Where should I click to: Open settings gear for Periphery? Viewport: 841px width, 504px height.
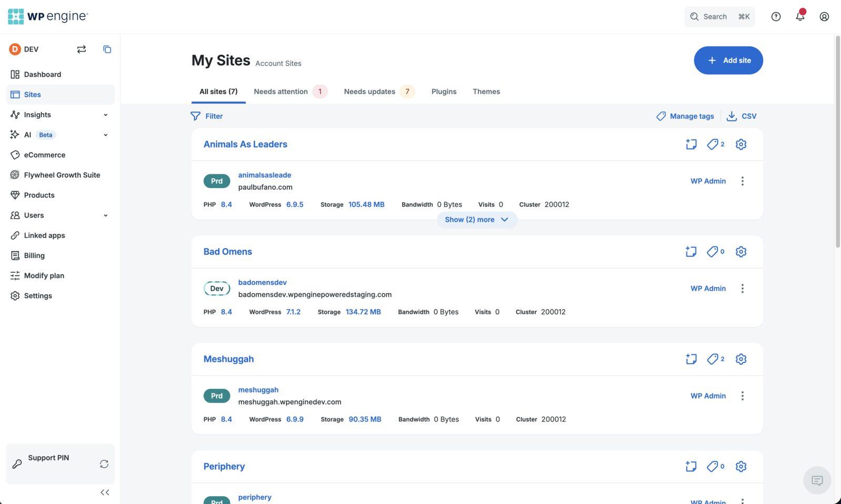[741, 466]
